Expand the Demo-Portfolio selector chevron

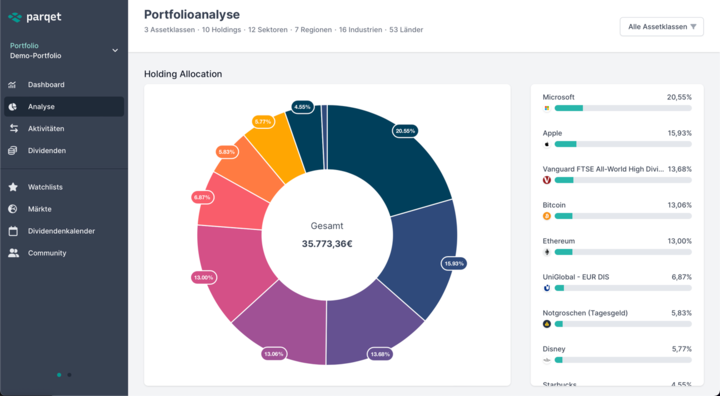point(115,50)
